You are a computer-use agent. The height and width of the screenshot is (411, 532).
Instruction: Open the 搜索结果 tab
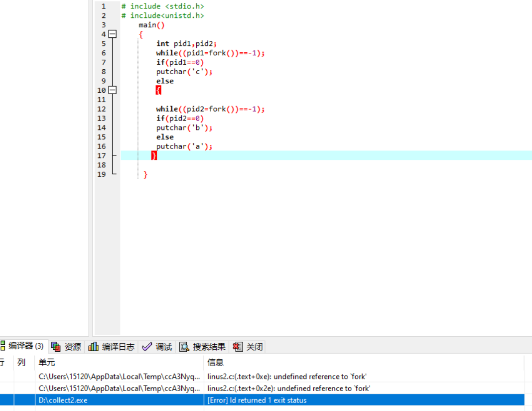click(x=209, y=347)
